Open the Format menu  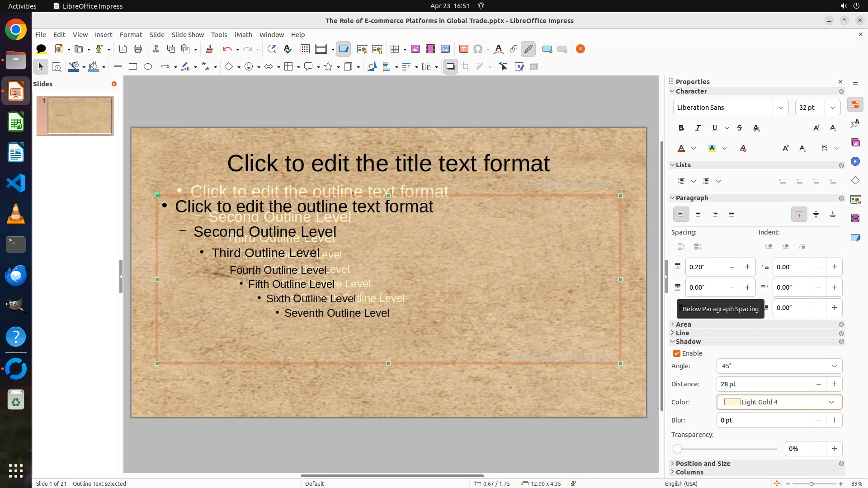click(131, 35)
